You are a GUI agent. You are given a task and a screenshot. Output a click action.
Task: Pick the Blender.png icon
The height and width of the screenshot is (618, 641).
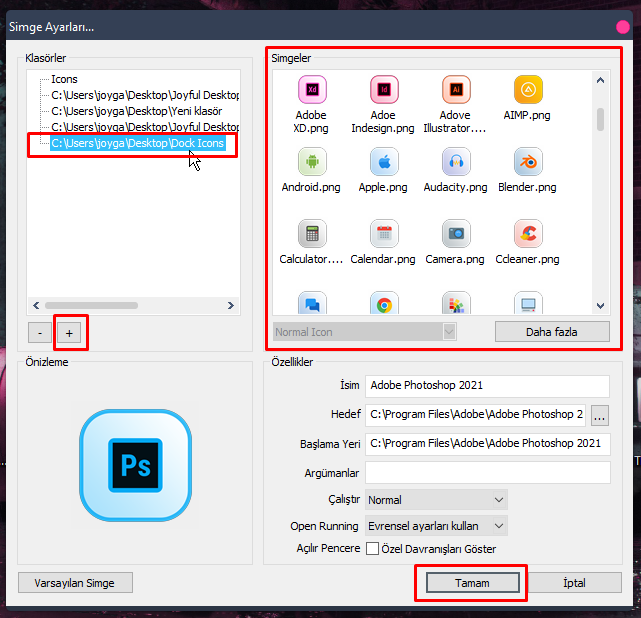pos(528,161)
